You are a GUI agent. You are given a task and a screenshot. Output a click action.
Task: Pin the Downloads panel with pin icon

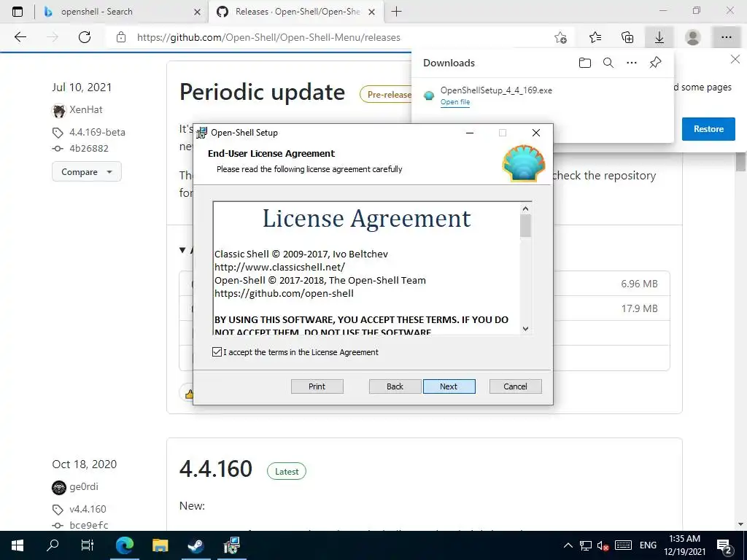click(656, 63)
